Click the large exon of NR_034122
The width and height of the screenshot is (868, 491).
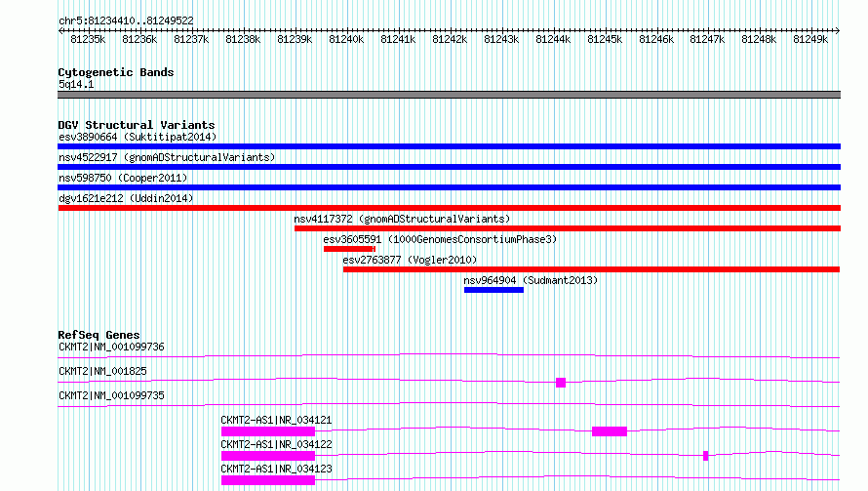[x=268, y=456]
